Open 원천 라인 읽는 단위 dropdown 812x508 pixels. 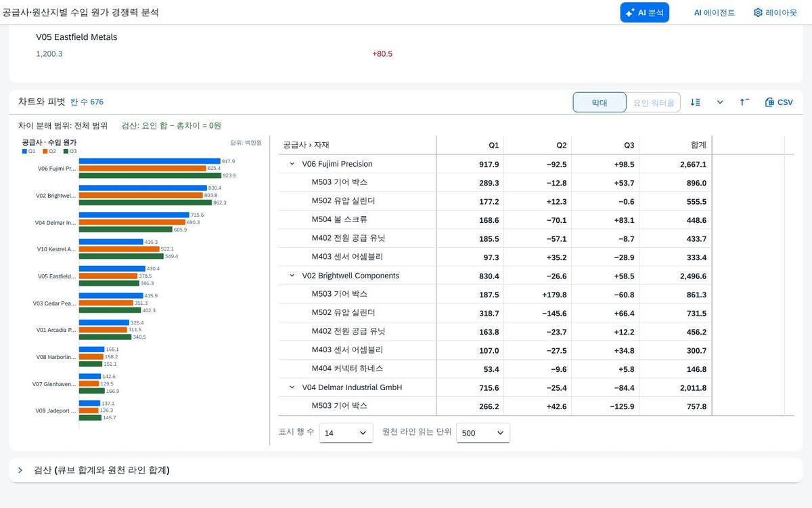(483, 433)
